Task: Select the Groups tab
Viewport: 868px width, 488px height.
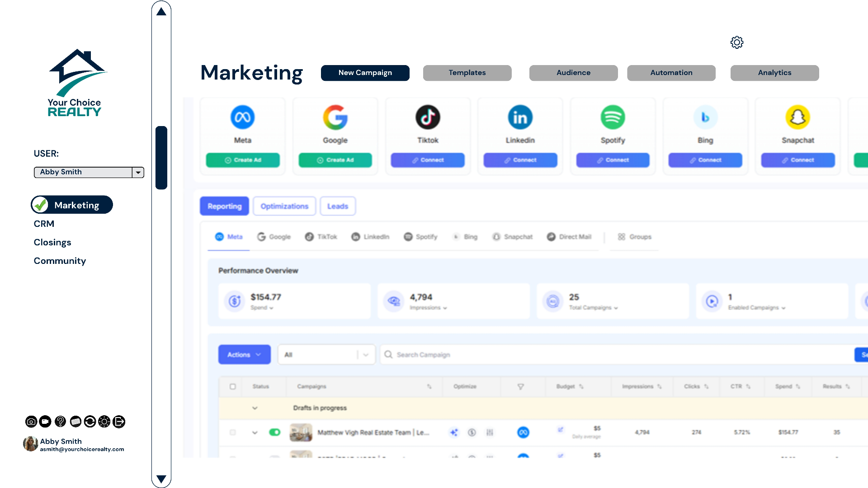Action: (634, 237)
